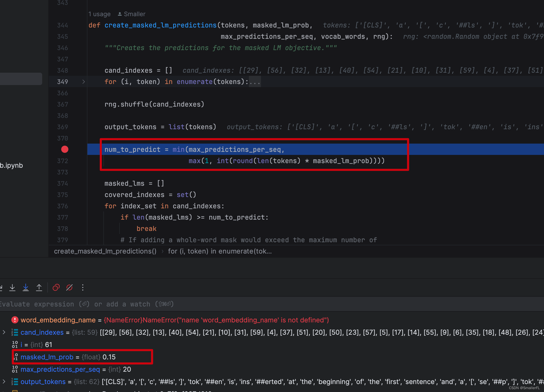The height and width of the screenshot is (392, 544).
Task: Click the create_masked_lm_predictions() breadcrumb
Action: (105, 251)
